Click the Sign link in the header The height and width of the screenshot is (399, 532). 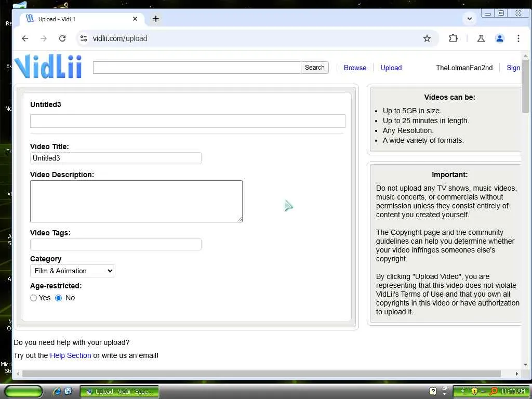click(513, 68)
